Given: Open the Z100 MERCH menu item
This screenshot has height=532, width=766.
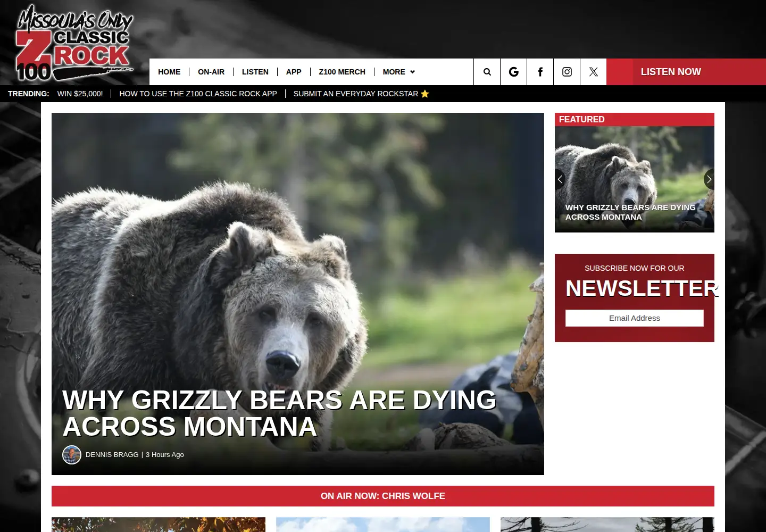Looking at the screenshot, I should [x=342, y=72].
